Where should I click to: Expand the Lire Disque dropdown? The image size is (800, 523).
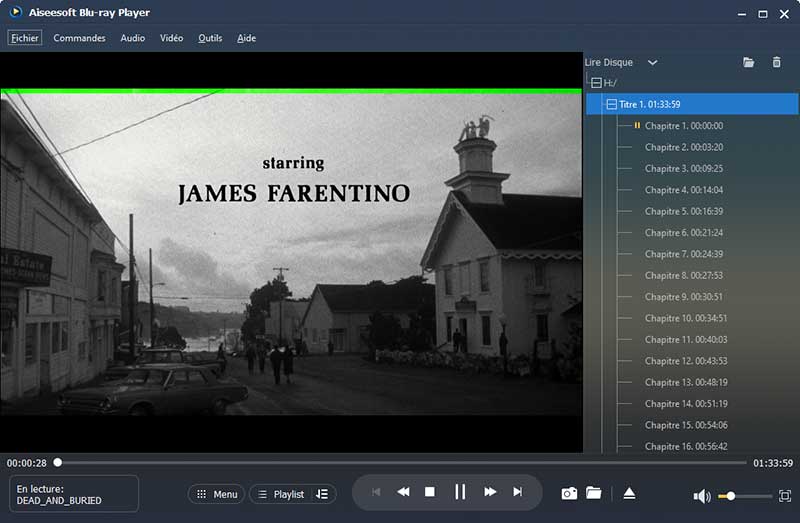tap(652, 62)
